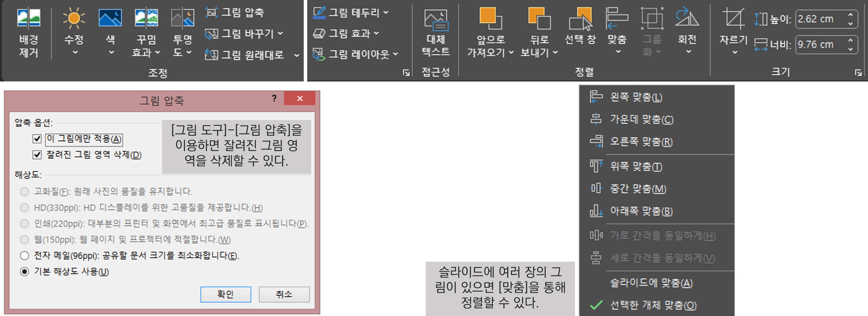Choose 가운데 맞춤 from align menu
The height and width of the screenshot is (316, 868).
pos(641,119)
